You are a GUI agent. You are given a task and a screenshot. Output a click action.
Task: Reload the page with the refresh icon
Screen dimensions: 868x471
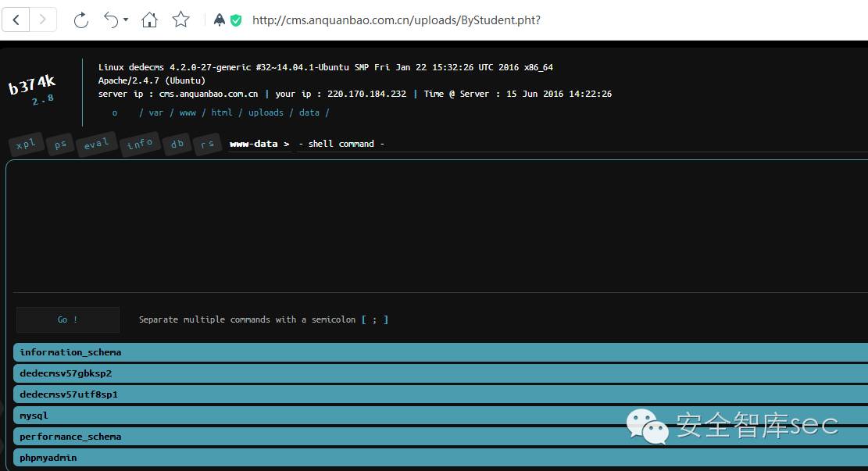pyautogui.click(x=80, y=20)
